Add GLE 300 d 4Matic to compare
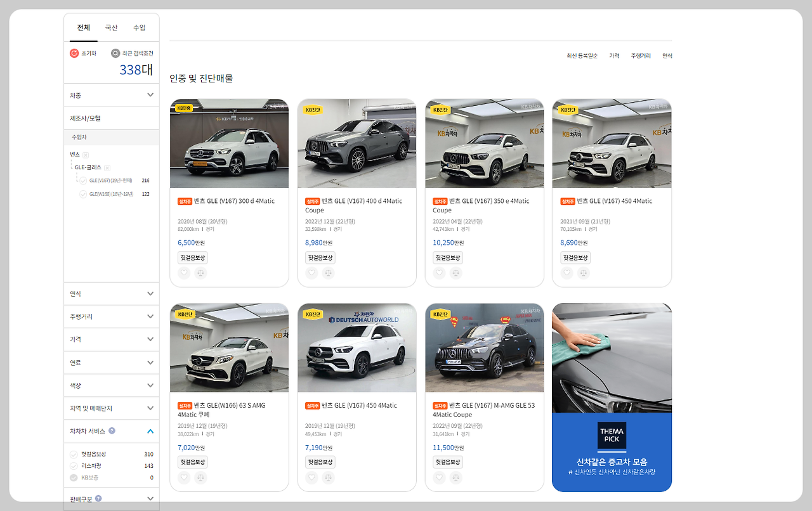Screen dimensions: 812x511 (x=200, y=273)
